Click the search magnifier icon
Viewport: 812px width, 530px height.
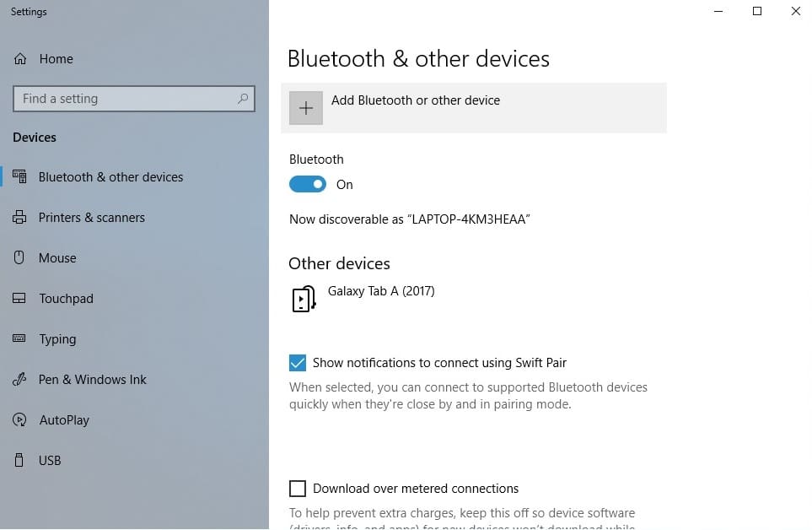click(x=243, y=99)
